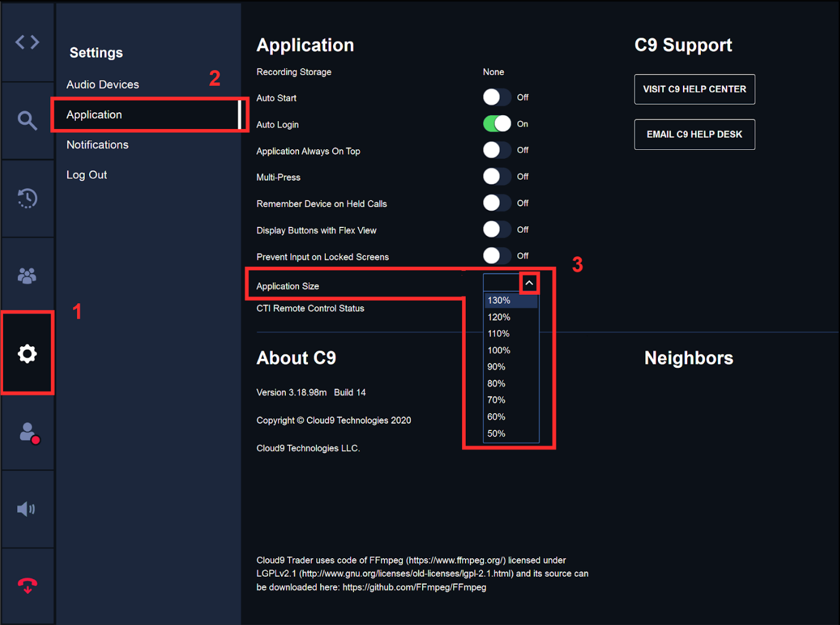Enable Remember Device on Held Calls
Viewport: 840px width, 625px height.
(x=497, y=203)
